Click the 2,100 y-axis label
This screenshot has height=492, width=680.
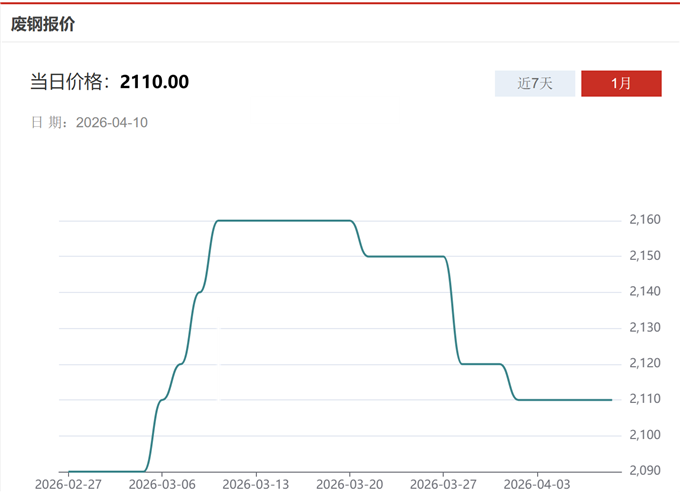tap(645, 435)
